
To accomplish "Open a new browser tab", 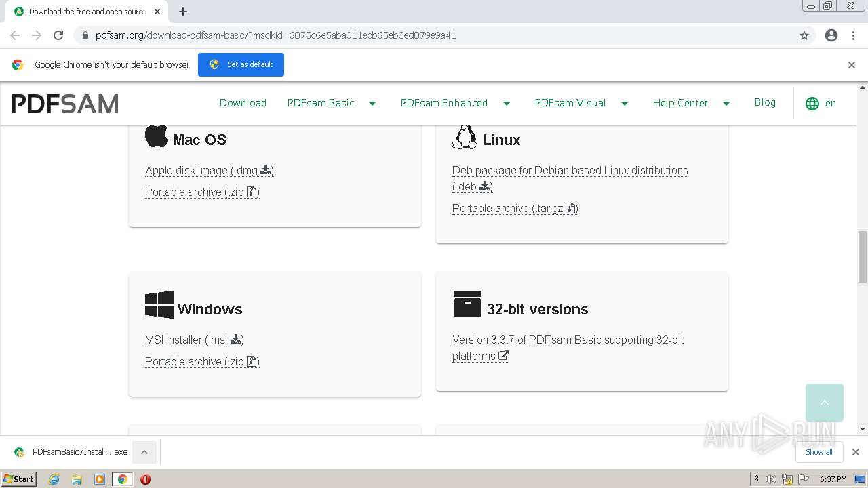I will (183, 12).
